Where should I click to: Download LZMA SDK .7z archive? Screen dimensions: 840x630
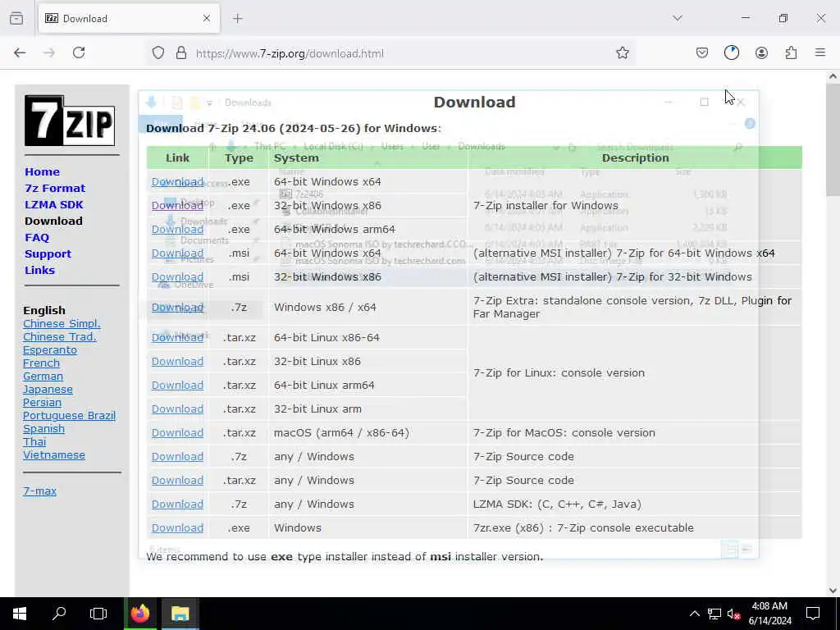[x=177, y=504]
